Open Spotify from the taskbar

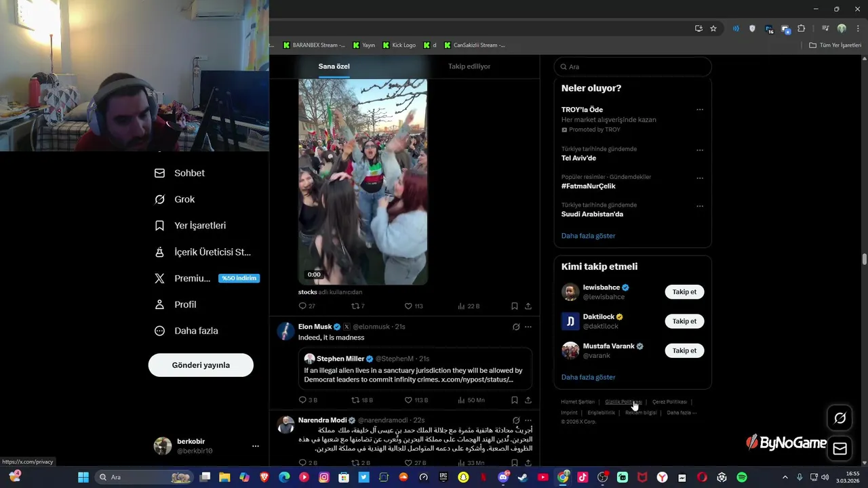point(742,477)
